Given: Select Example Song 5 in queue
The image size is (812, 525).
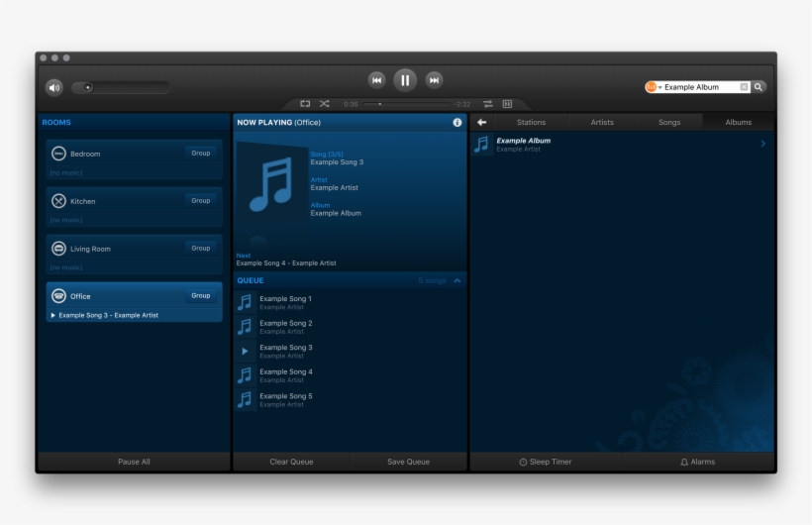Looking at the screenshot, I should coord(350,399).
